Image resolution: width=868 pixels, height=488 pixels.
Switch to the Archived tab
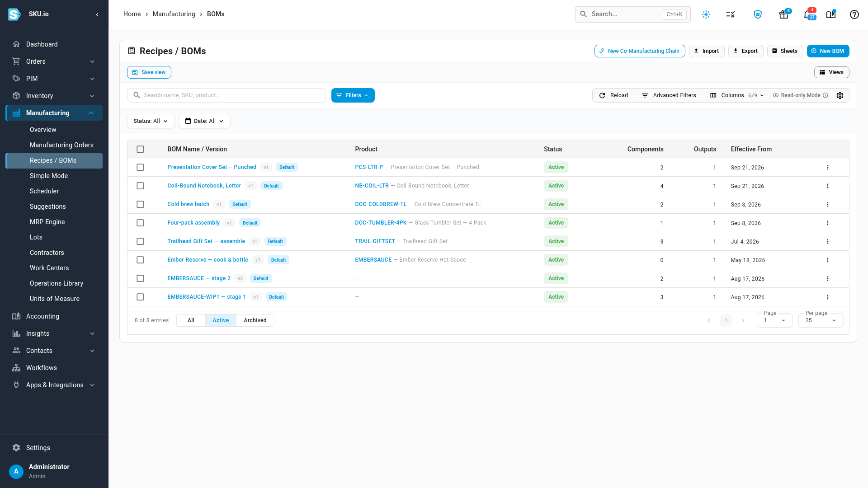click(255, 320)
